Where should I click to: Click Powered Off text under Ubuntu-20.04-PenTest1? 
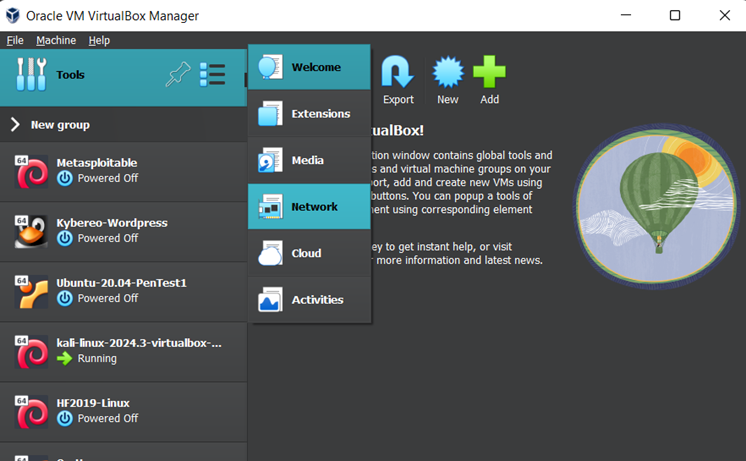tap(108, 298)
